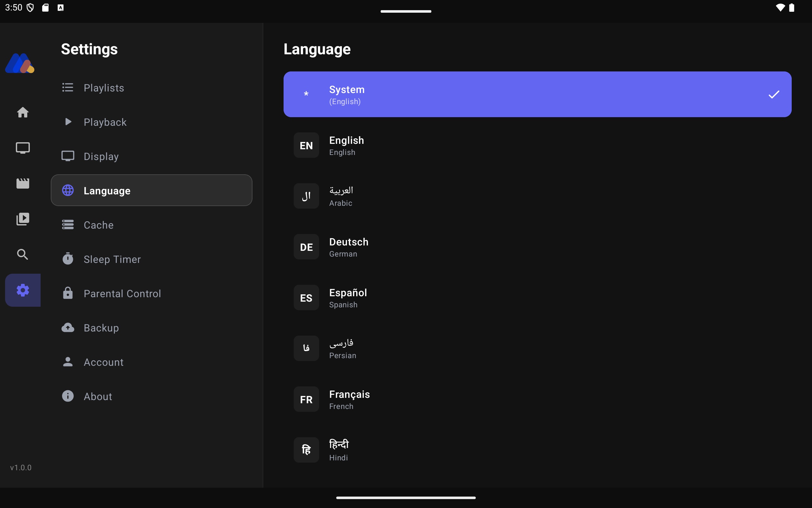Tap the top window drag handle

coord(406,11)
